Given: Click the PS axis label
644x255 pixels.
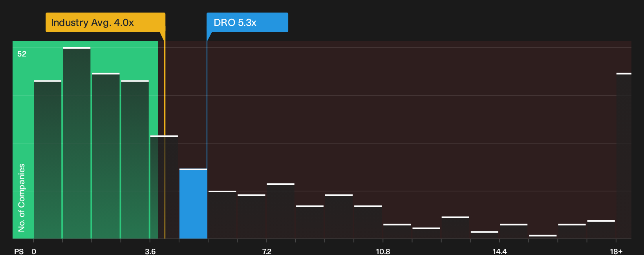Looking at the screenshot, I should pos(19,251).
